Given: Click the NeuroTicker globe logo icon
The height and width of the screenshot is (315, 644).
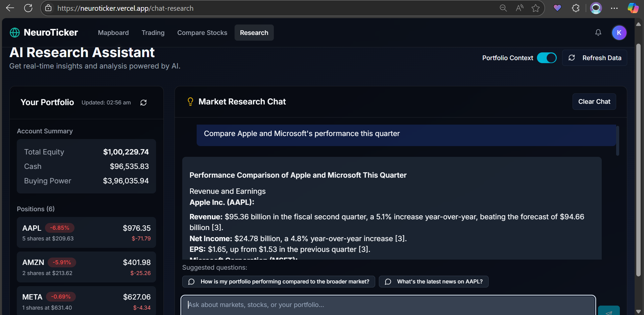Looking at the screenshot, I should click(15, 33).
